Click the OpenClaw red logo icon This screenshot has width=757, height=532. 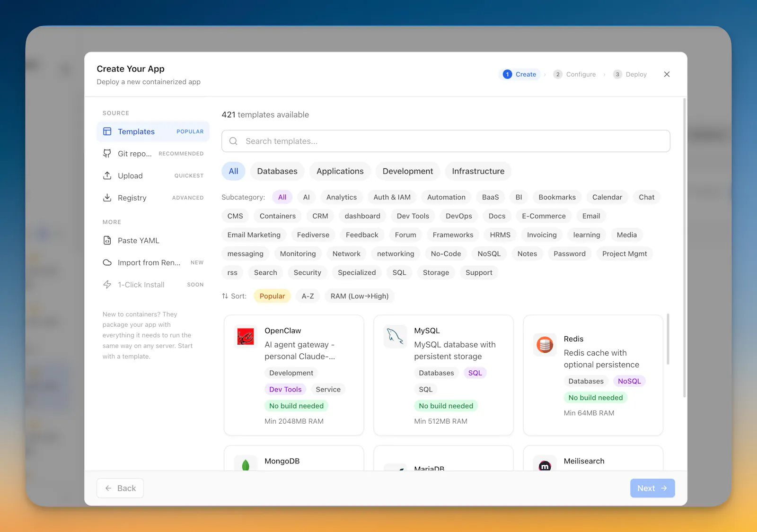click(x=246, y=337)
